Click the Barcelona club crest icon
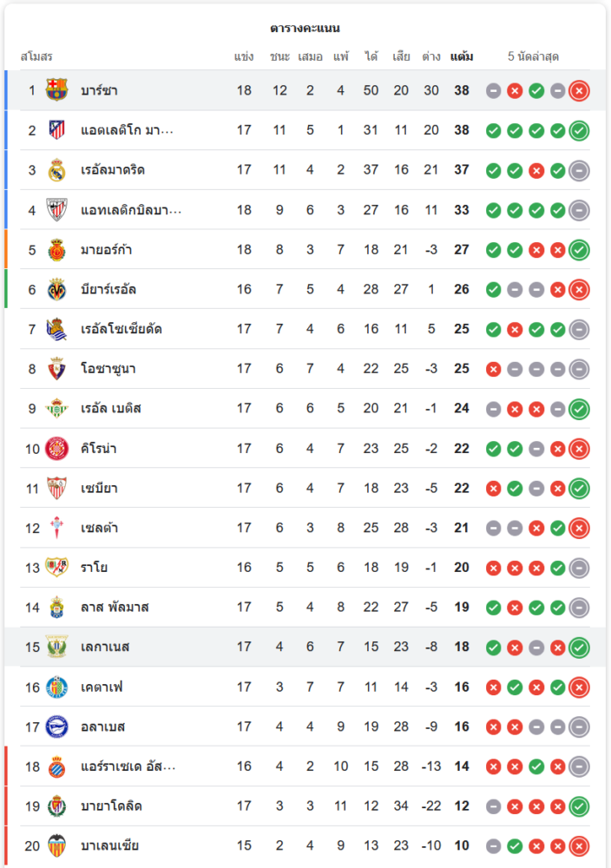The height and width of the screenshot is (868, 611). 57,90
